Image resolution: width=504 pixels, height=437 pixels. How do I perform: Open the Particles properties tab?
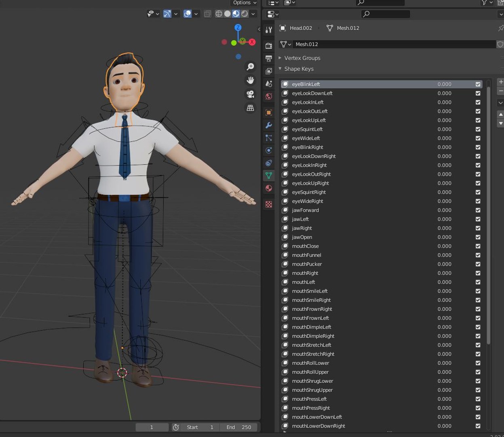(269, 138)
